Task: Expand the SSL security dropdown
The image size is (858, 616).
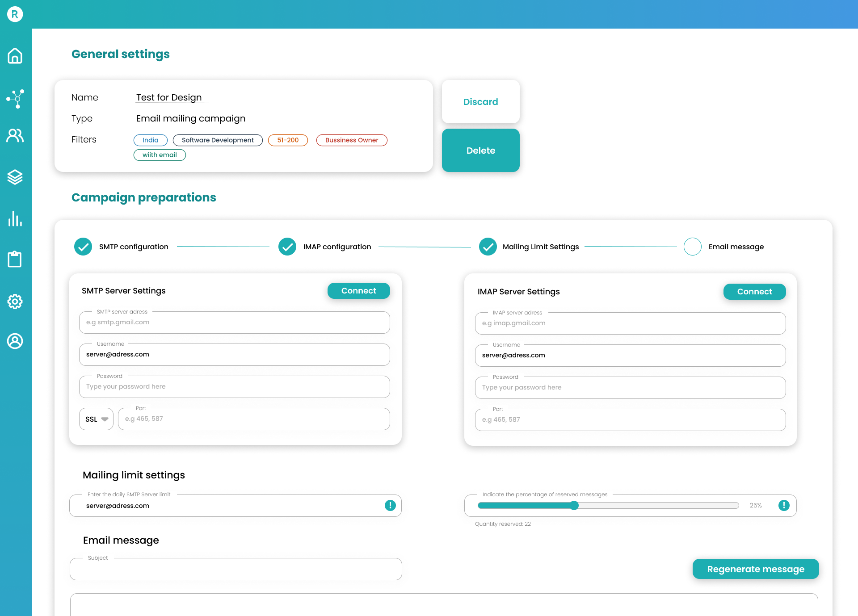Action: point(96,419)
